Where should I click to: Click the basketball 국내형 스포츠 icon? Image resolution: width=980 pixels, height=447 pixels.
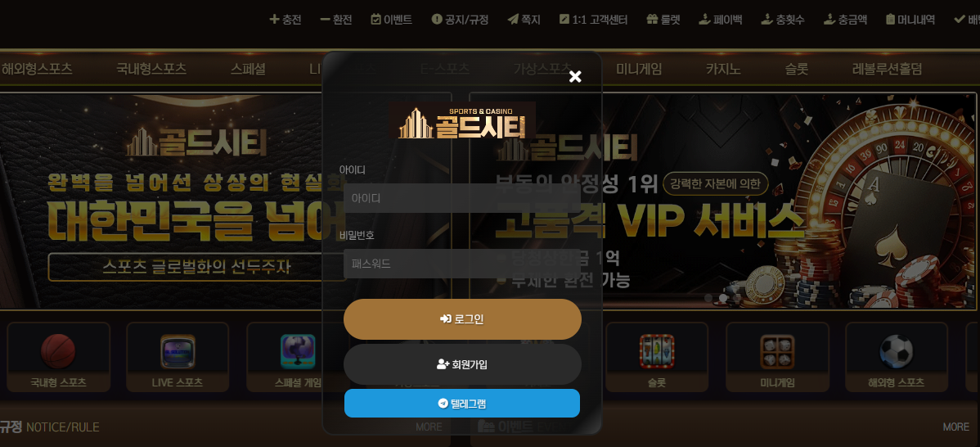point(58,351)
